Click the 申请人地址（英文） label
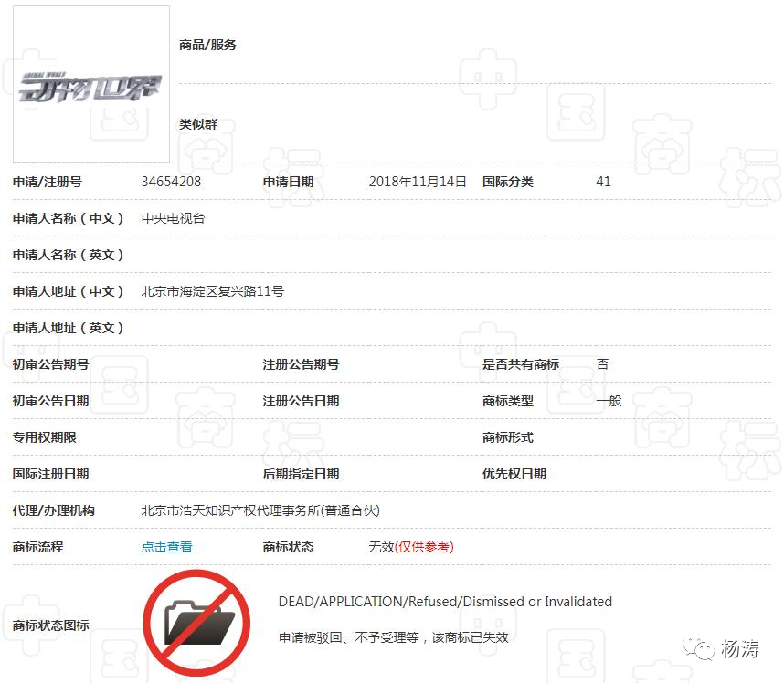The image size is (784, 683). pos(68,328)
